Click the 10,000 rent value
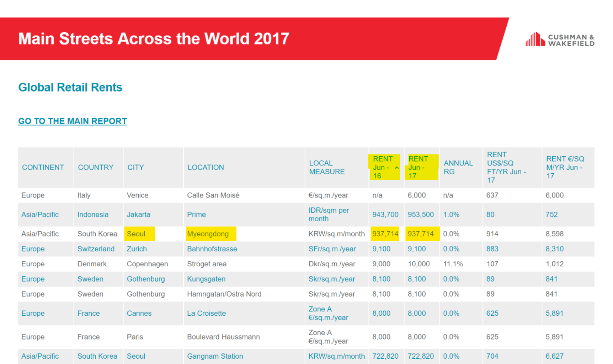 419,264
